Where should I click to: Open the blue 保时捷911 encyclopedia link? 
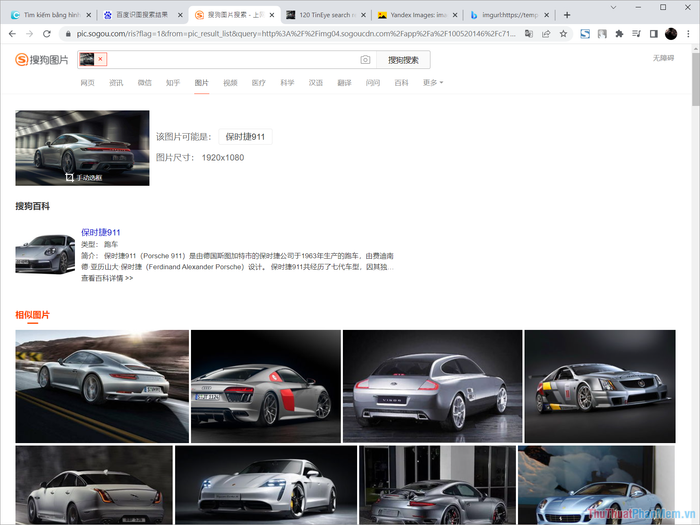pos(101,232)
